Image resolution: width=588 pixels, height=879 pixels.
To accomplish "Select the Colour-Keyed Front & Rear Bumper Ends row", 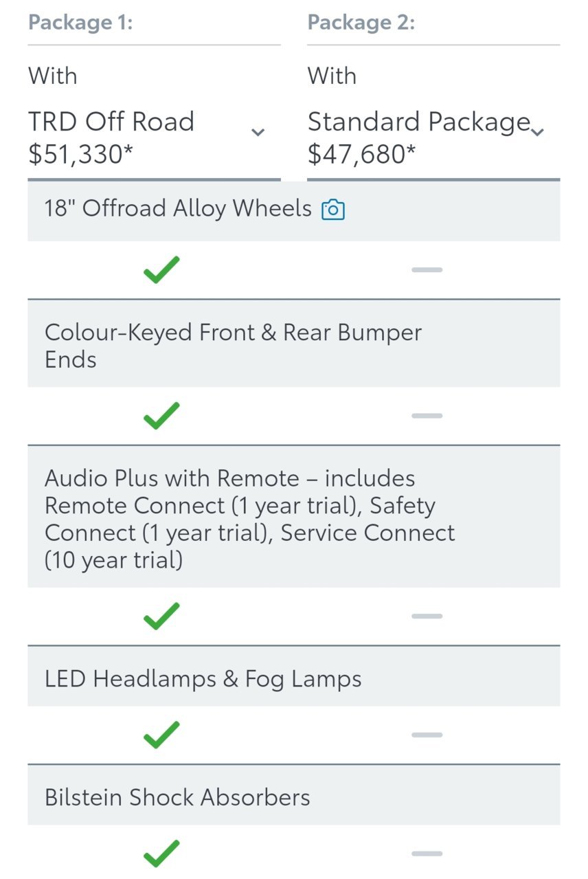I will pyautogui.click(x=294, y=346).
